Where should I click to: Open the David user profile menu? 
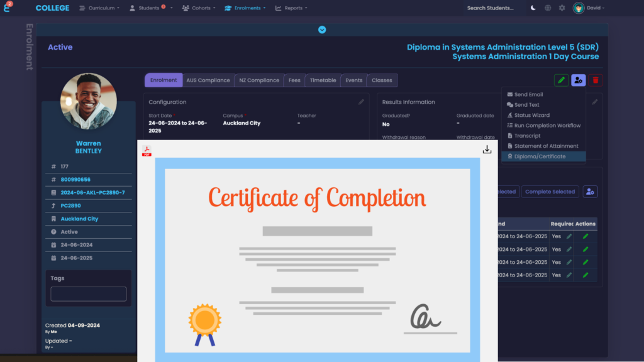coord(589,8)
